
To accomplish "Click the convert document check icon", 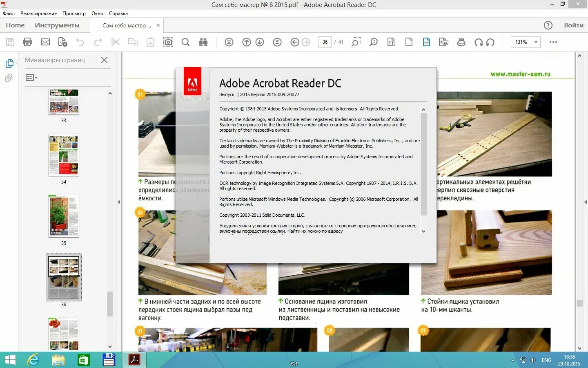I will (63, 42).
